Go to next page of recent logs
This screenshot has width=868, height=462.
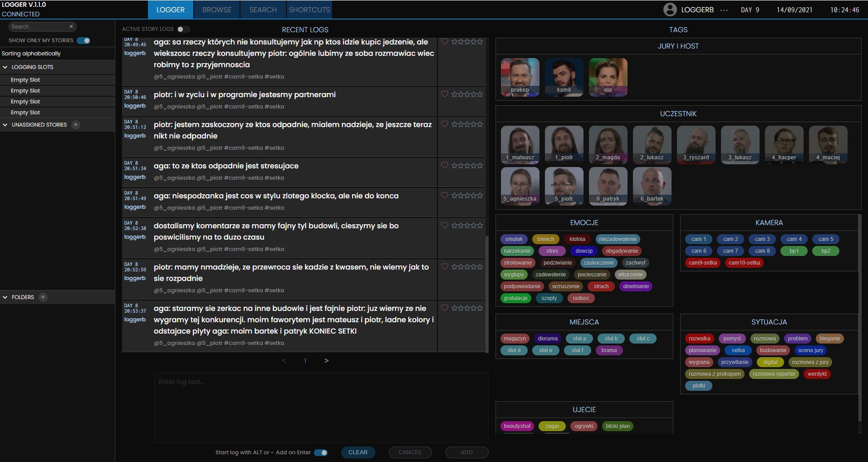pyautogui.click(x=326, y=361)
